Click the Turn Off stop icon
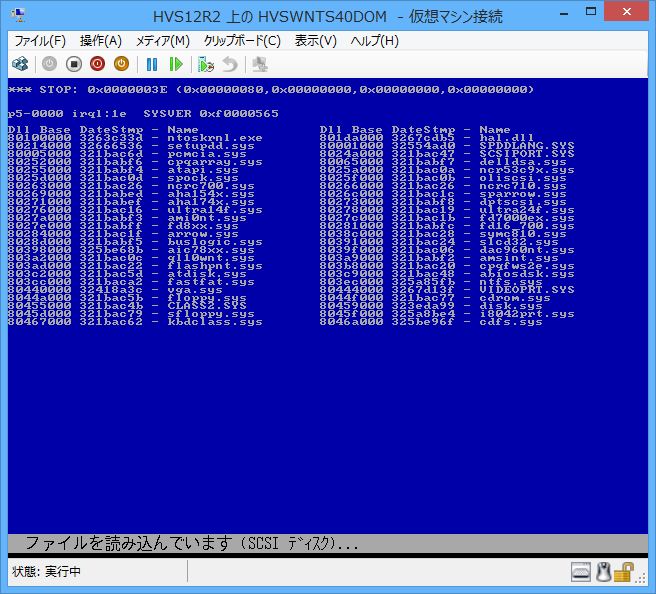Viewport: 656px width, 594px height. coord(74,64)
